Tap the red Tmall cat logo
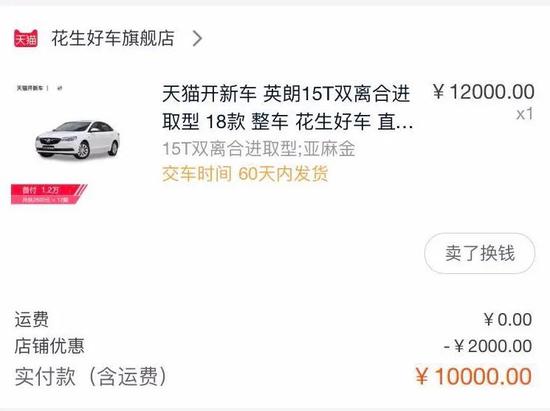 (26, 38)
